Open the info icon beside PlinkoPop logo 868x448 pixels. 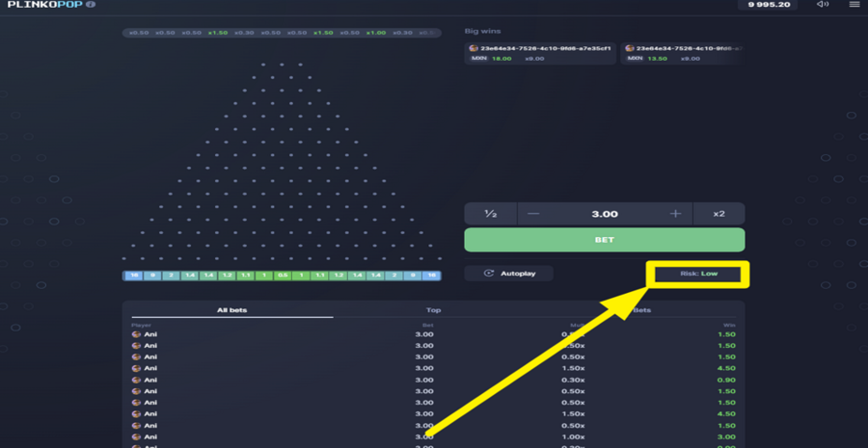[x=91, y=5]
